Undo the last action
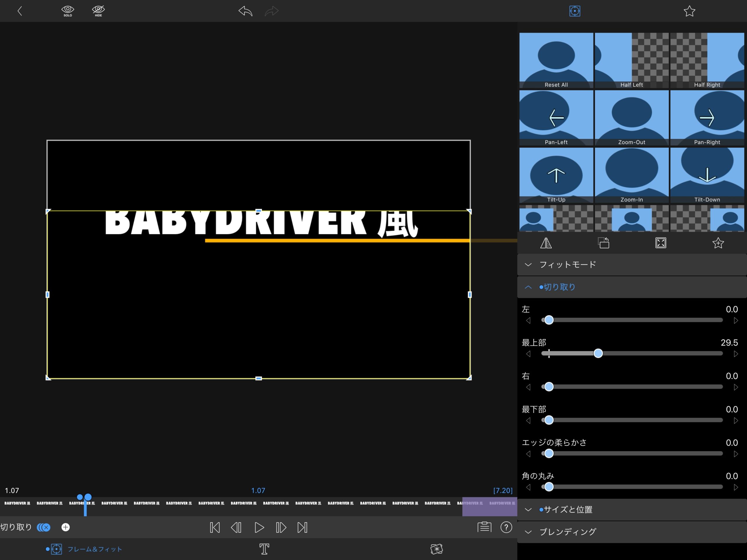747x560 pixels. 245,11
